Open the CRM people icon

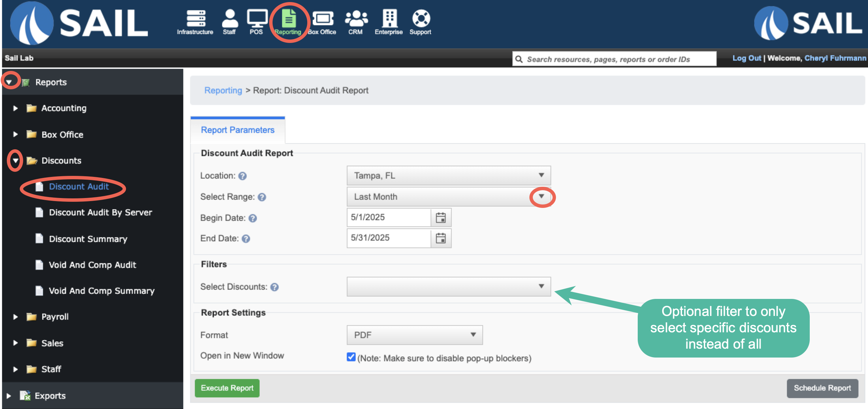[x=356, y=18]
